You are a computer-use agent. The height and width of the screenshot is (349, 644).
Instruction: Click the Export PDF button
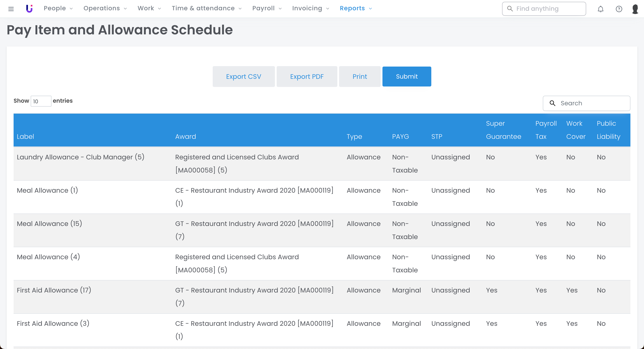point(306,76)
